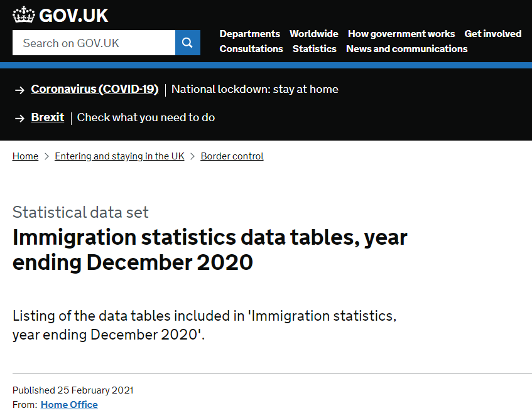
Task: Focus the Search on GOV.UK field
Action: [94, 43]
